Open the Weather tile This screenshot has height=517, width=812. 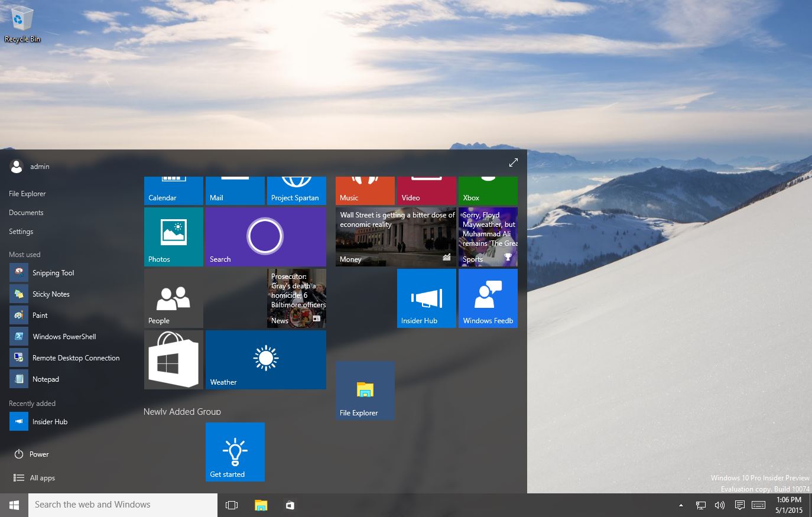tap(265, 359)
